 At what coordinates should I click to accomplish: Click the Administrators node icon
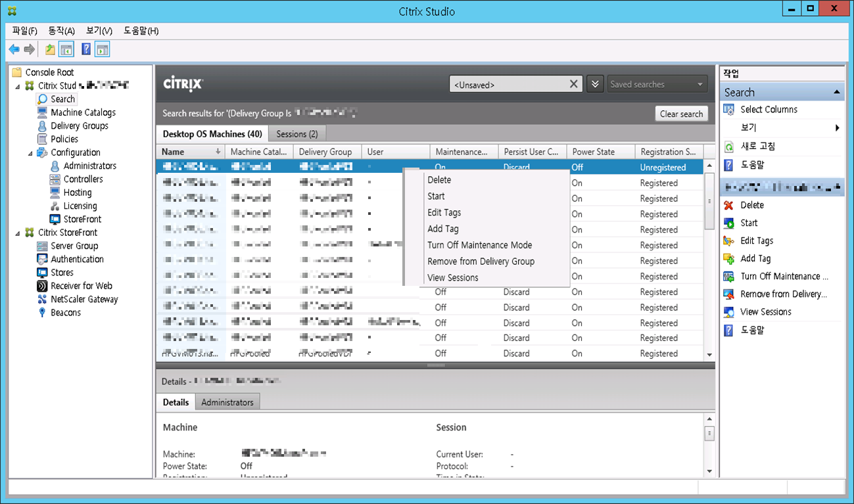55,166
